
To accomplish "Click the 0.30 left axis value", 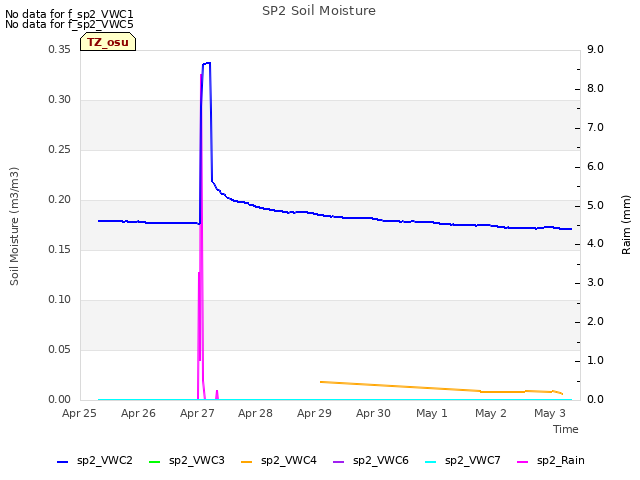I will tap(60, 100).
